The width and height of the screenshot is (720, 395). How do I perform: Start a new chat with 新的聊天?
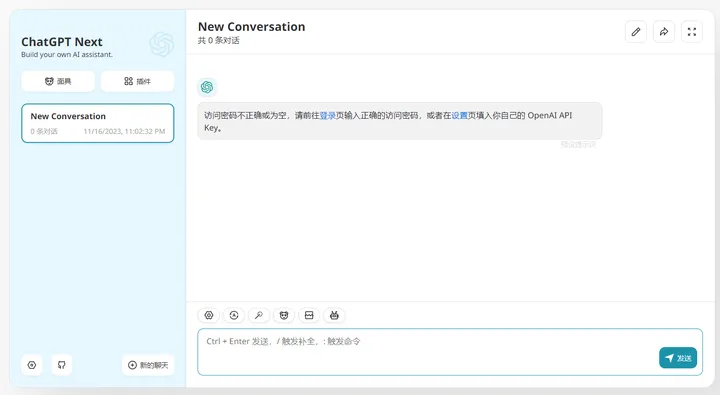tap(148, 365)
